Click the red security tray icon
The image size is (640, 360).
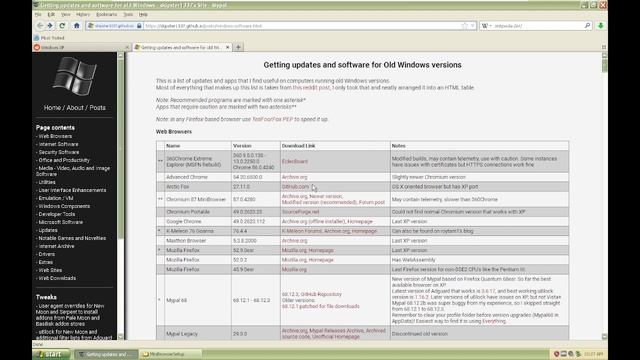556,354
